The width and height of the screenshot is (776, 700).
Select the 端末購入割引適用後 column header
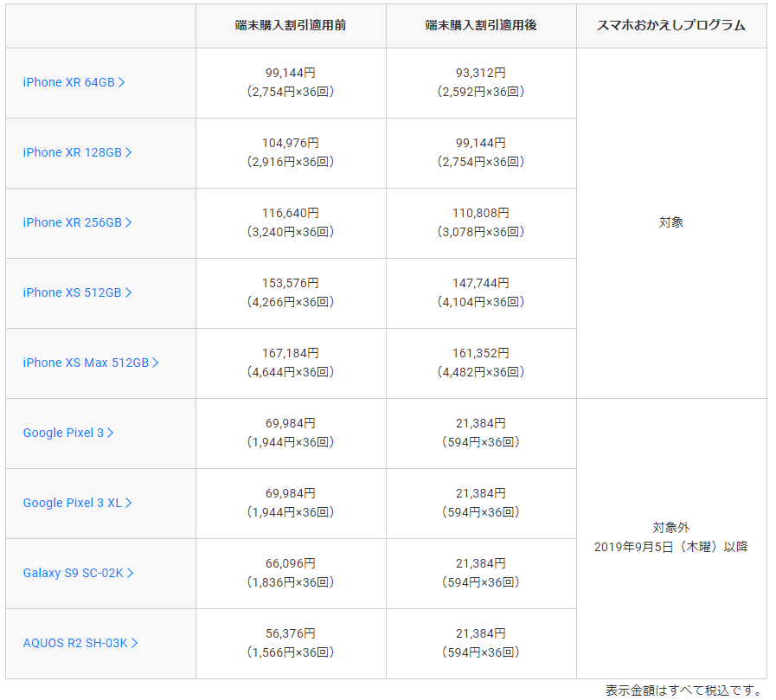pos(481,25)
